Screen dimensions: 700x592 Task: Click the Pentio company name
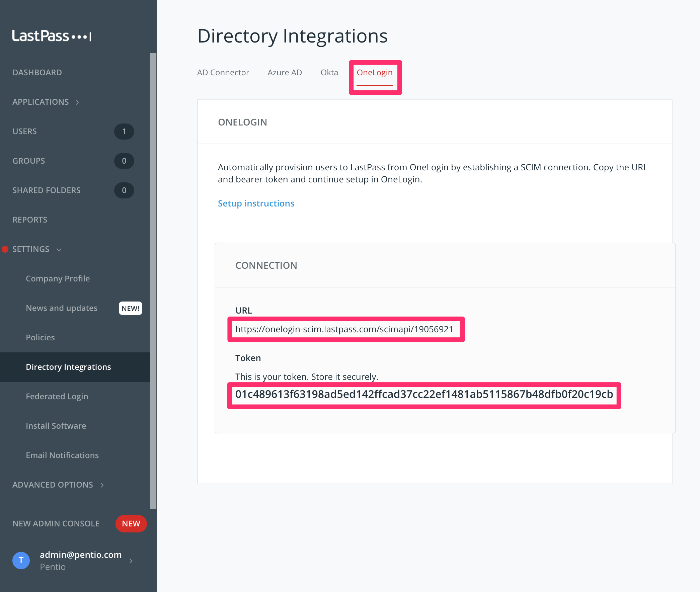53,567
